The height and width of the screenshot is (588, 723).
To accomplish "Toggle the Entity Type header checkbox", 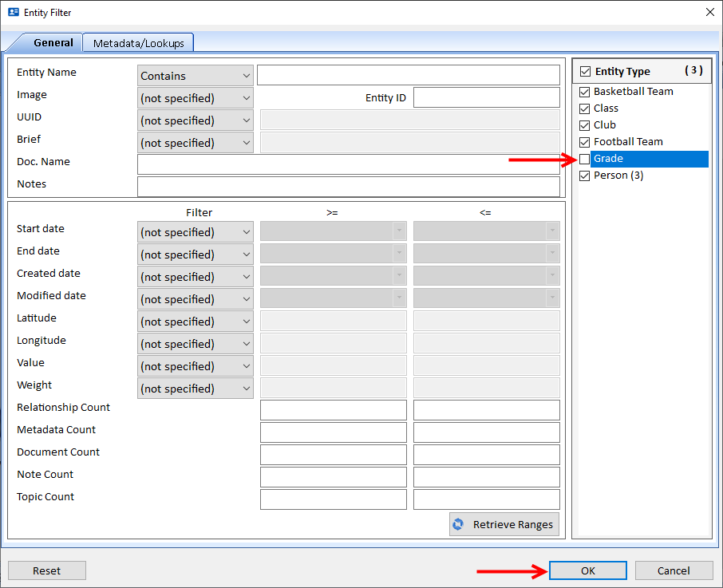I will coord(586,72).
